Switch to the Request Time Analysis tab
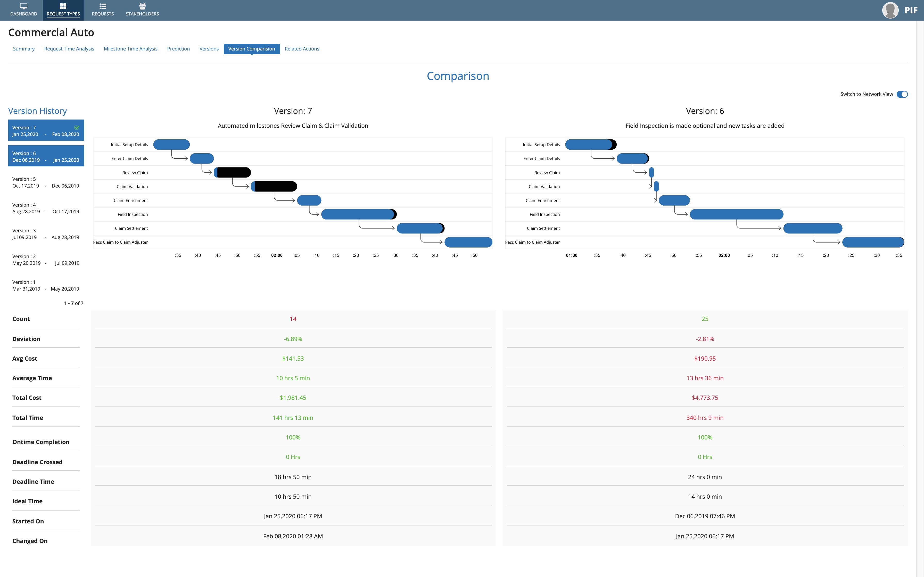This screenshot has height=577, width=924. tap(69, 48)
